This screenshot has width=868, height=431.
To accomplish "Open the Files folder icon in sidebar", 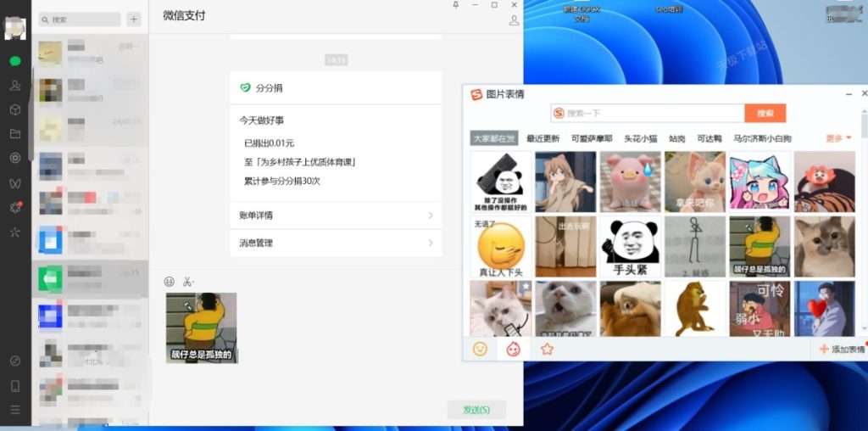I will click(x=15, y=133).
